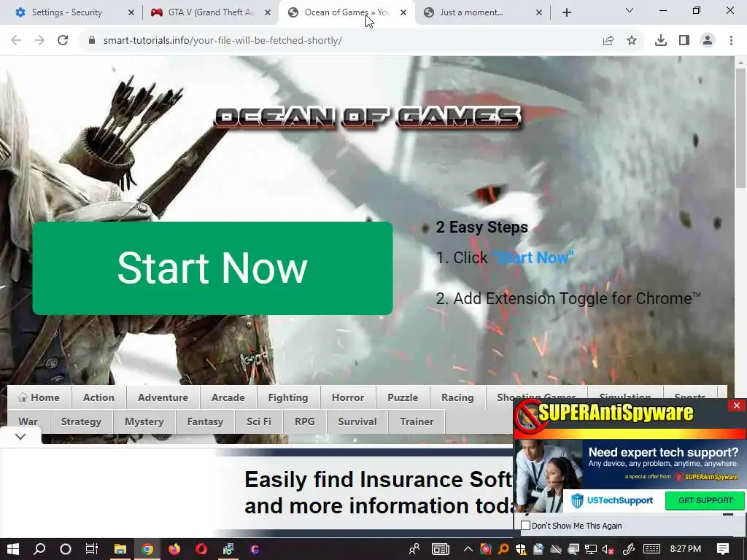Reload the page with the refresh icon
Screen dimensions: 747x560
coord(63,41)
